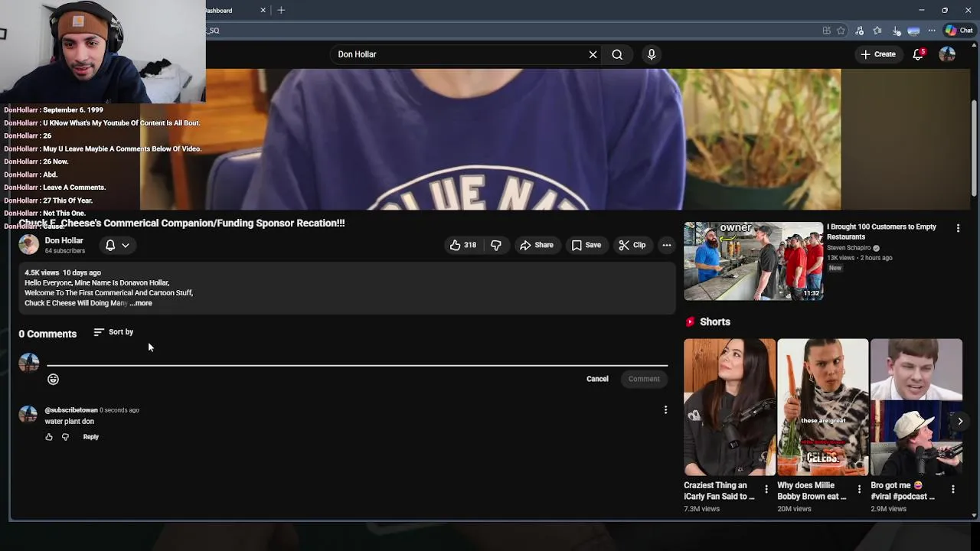
Task: Open a new browser tab
Action: click(x=281, y=10)
